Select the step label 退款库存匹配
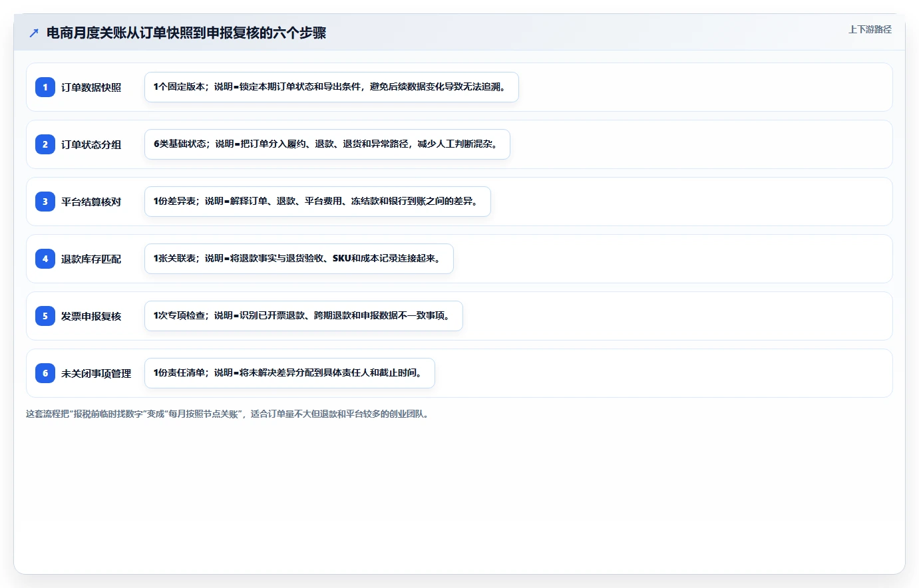The height and width of the screenshot is (588, 919). [x=91, y=259]
